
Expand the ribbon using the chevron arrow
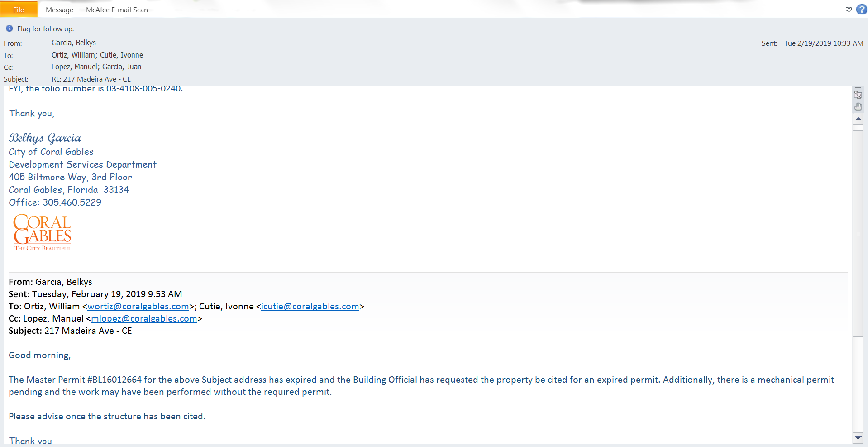pyautogui.click(x=849, y=10)
